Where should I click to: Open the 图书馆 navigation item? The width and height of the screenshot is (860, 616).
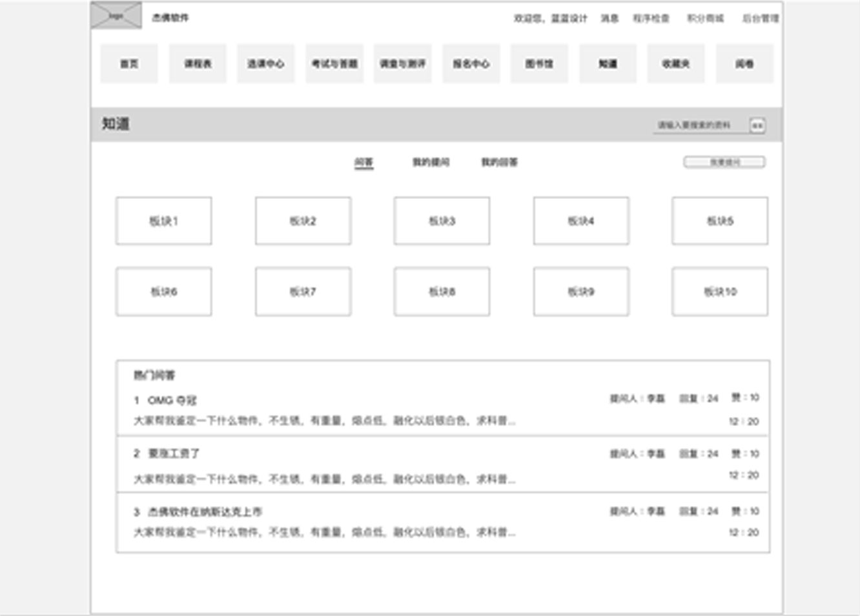point(539,64)
